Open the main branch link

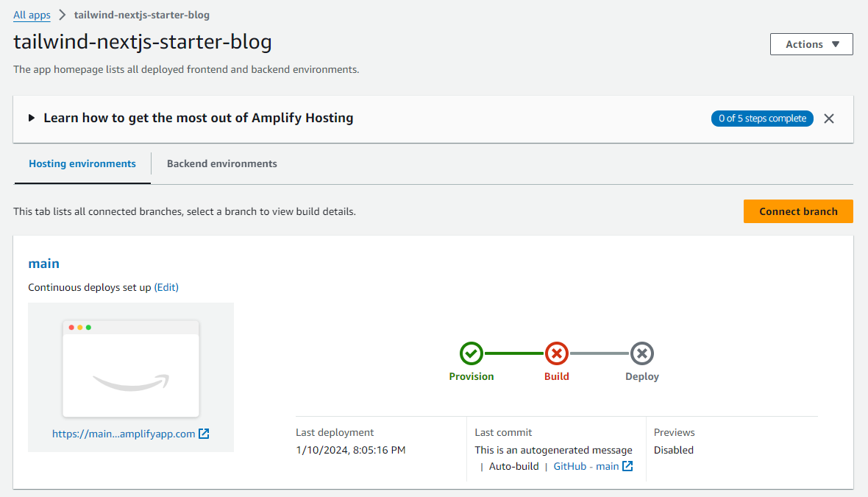(x=43, y=264)
